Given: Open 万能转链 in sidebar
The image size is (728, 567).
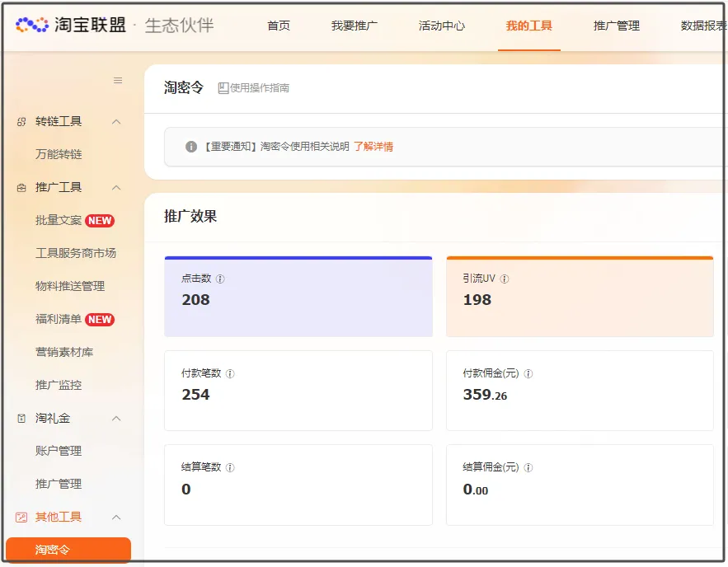Looking at the screenshot, I should pyautogui.click(x=59, y=154).
